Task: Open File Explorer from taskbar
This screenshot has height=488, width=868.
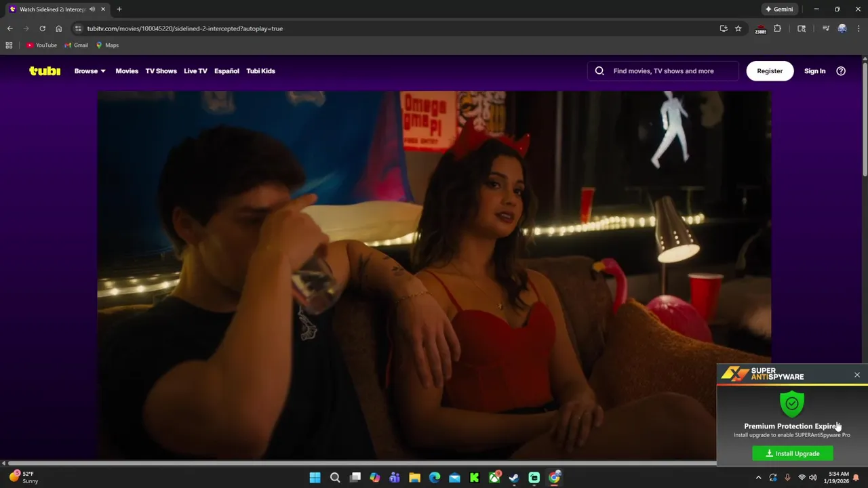Action: point(414,478)
